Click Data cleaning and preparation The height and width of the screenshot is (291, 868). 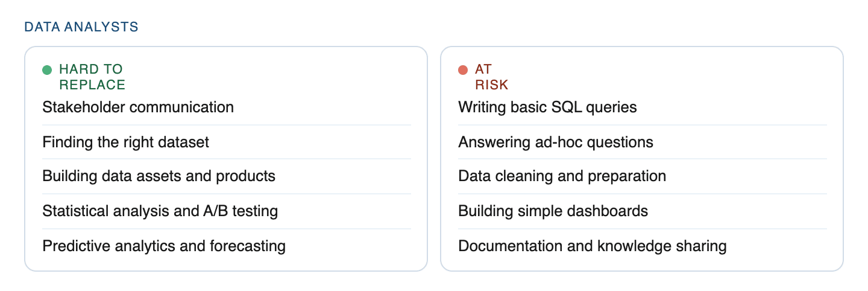pyautogui.click(x=562, y=176)
